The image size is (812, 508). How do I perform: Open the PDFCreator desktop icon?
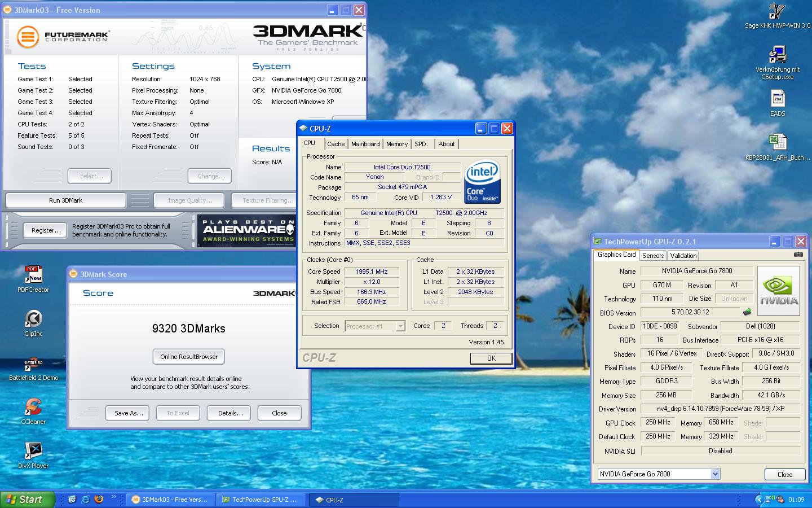33,275
